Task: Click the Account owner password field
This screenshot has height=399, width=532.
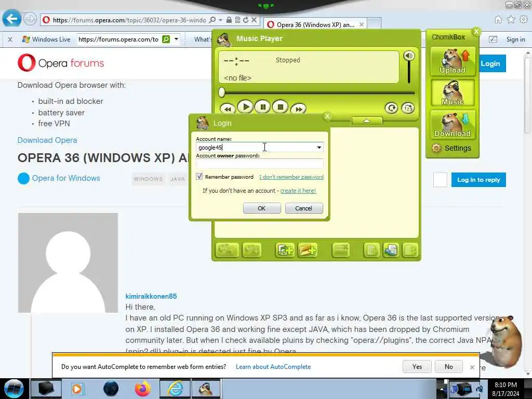Action: (x=260, y=164)
